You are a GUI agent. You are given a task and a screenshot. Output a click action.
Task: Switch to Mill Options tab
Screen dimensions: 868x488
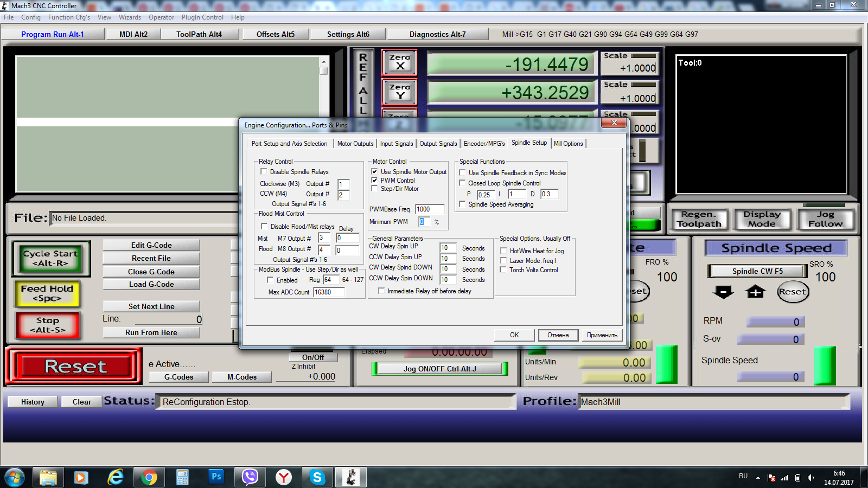pyautogui.click(x=569, y=144)
